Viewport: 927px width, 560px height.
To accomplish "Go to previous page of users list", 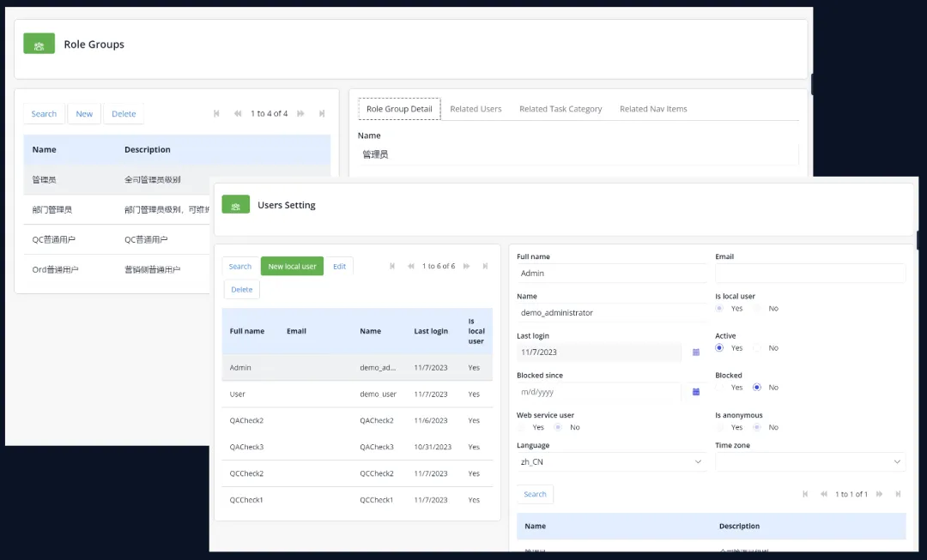I will pyautogui.click(x=411, y=267).
